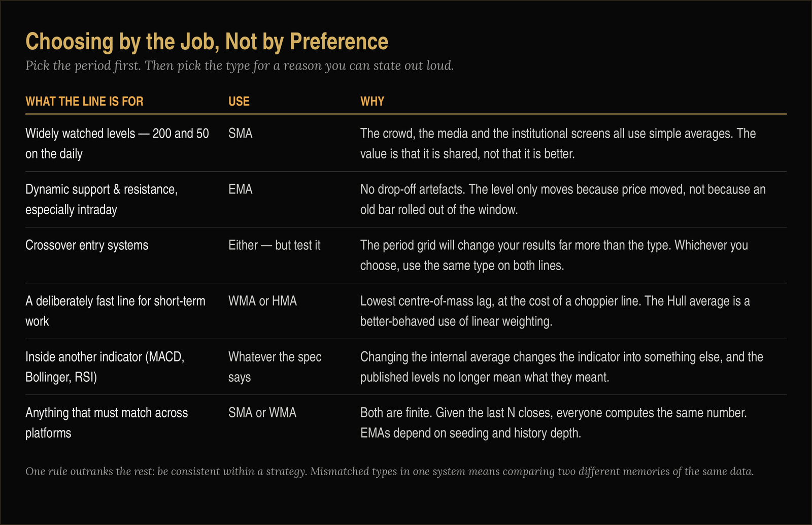Select the 'Inside another indicator (MACD' row label
Screen dimensions: 812x525
click(105, 367)
